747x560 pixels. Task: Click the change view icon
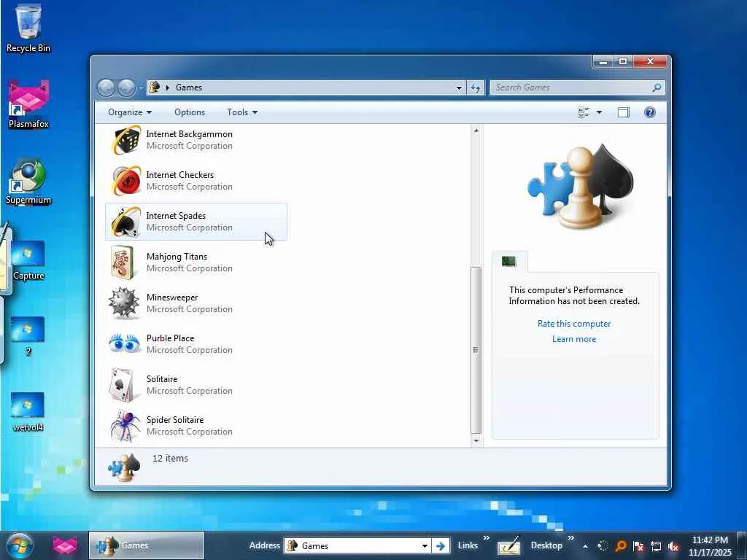pyautogui.click(x=584, y=112)
